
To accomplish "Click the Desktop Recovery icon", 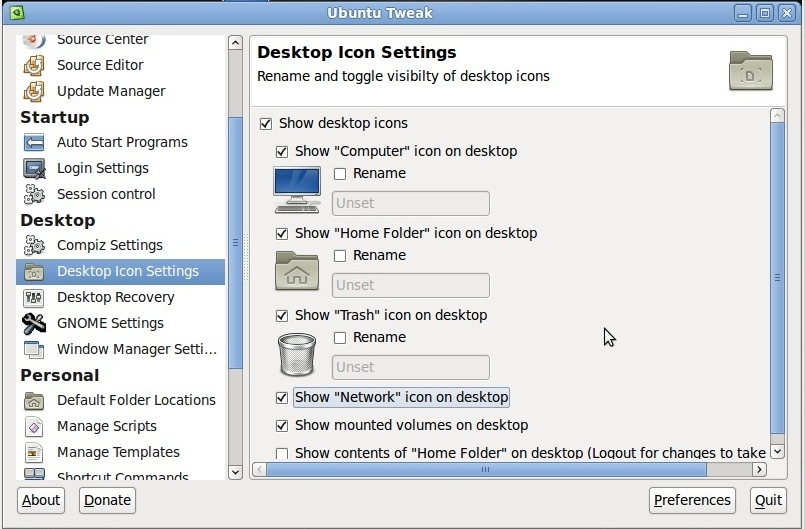I will pyautogui.click(x=34, y=297).
